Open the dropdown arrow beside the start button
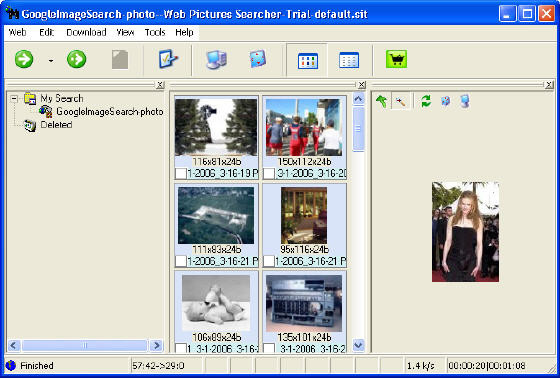 [51, 61]
